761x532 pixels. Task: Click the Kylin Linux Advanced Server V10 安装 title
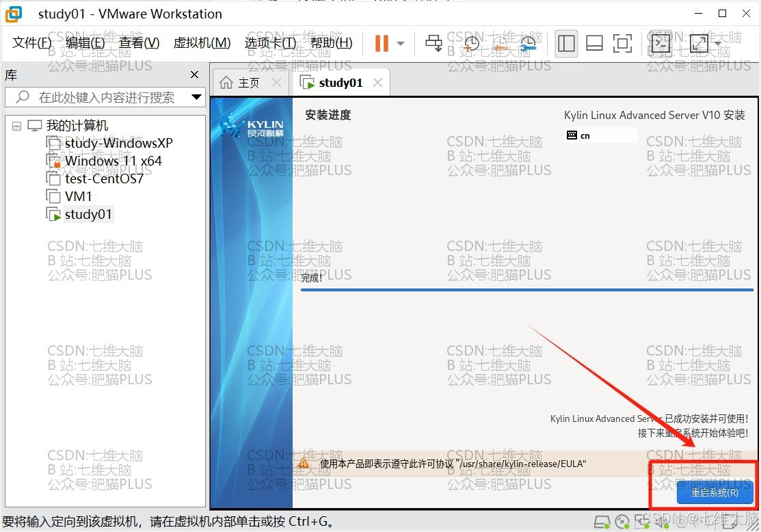tap(654, 115)
